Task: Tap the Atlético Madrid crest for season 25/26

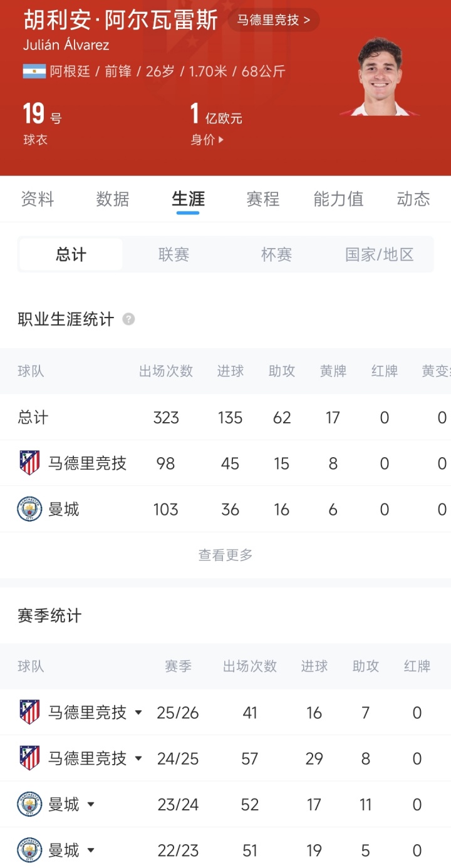Action: [x=29, y=713]
